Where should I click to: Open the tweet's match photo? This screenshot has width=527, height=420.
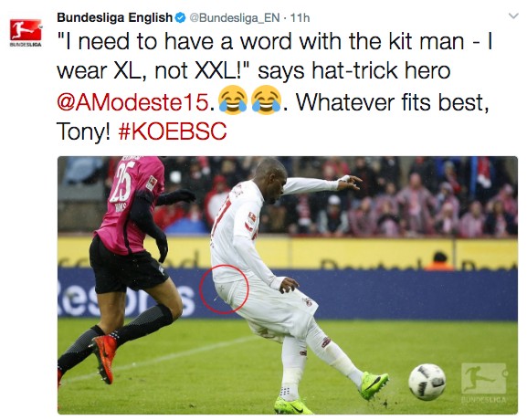[288, 285]
